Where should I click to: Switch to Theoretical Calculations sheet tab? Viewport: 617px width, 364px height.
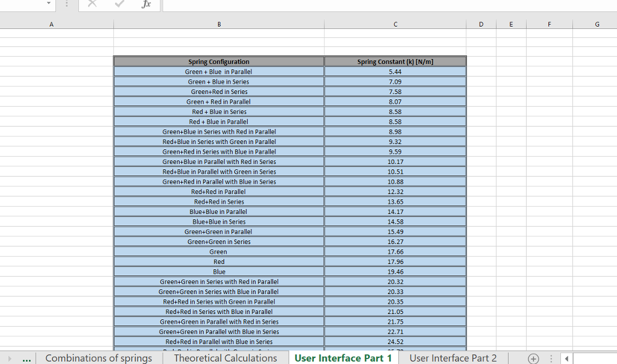tap(225, 358)
